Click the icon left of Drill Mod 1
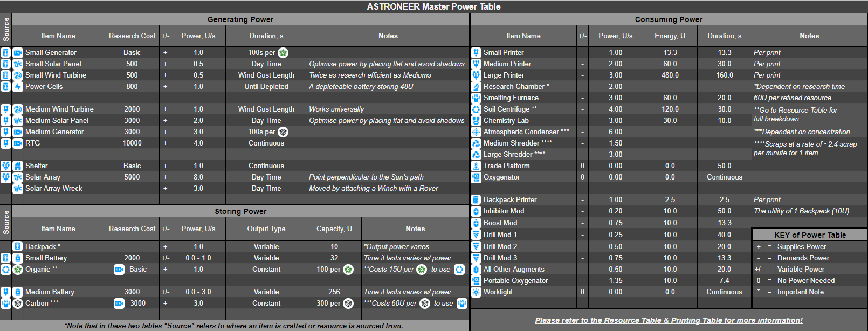 (476, 235)
